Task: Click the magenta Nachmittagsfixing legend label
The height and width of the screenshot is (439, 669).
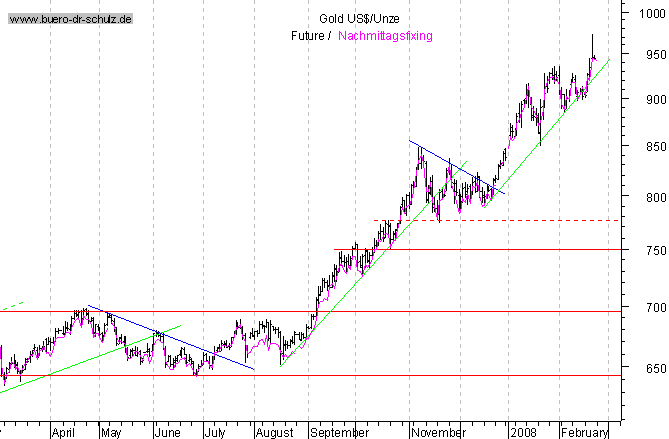Action: (385, 36)
